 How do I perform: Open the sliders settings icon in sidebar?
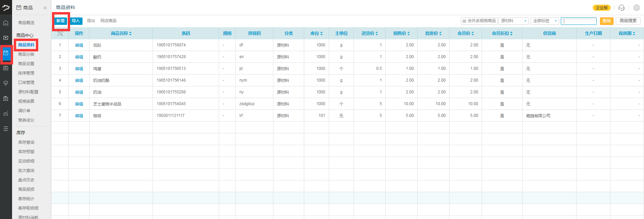point(6,129)
